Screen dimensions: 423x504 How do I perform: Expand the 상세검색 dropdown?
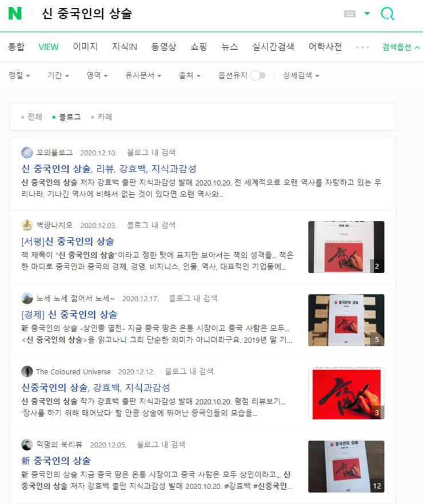click(x=301, y=75)
